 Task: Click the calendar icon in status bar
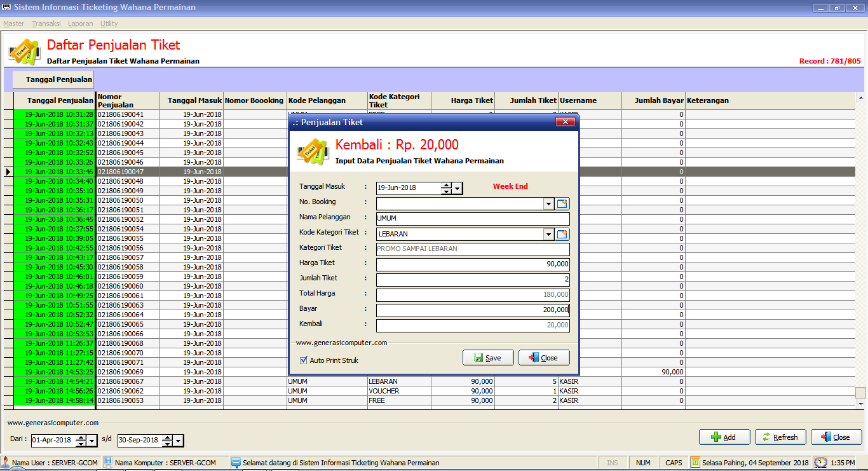pyautogui.click(x=695, y=463)
